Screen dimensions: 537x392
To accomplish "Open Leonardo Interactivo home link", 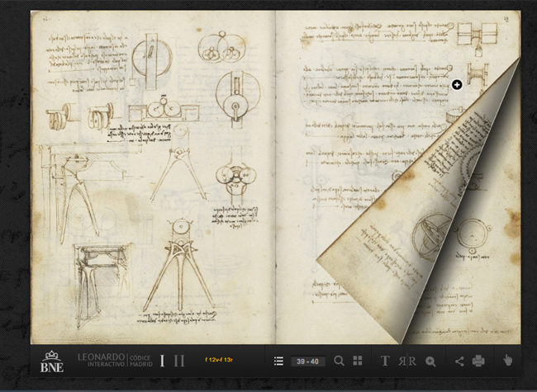I will 101,361.
